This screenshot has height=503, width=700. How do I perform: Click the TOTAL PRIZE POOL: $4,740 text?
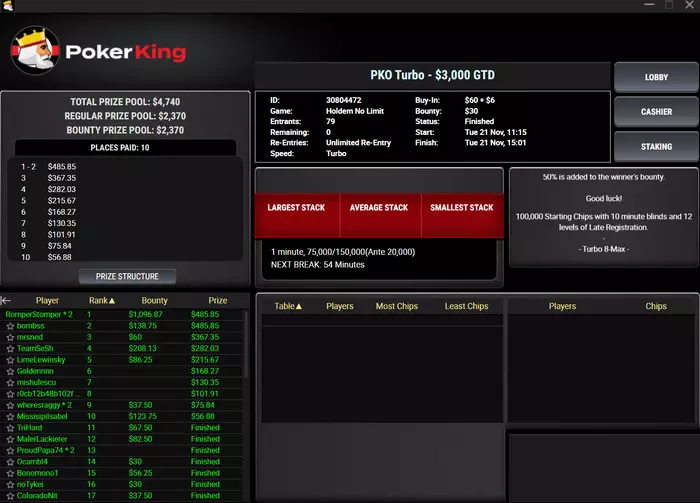125,102
